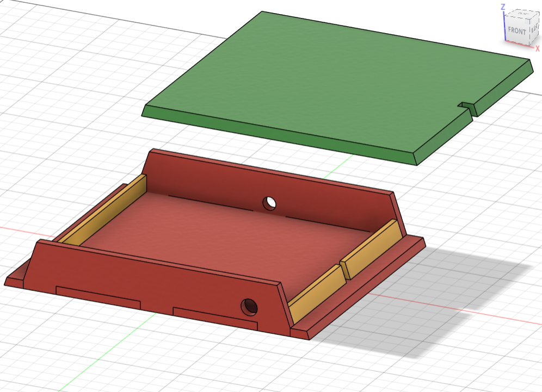Select the yellow rail at right front corner
The width and height of the screenshot is (542, 392).
[317, 294]
